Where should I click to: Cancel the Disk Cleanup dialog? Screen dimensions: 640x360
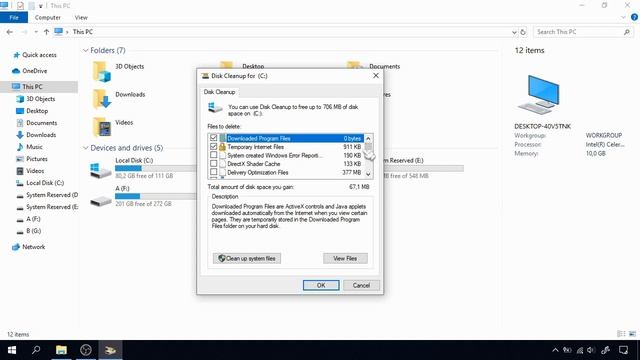click(x=361, y=285)
